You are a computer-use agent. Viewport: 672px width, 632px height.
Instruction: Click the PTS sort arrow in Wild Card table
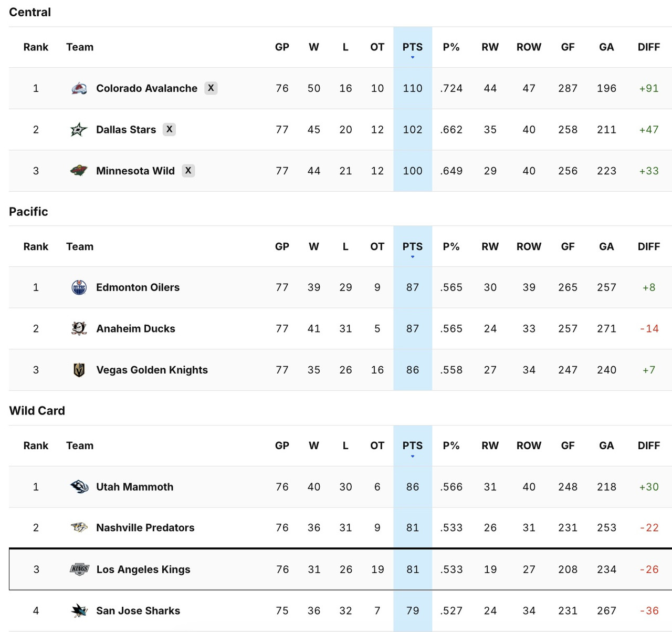[413, 457]
